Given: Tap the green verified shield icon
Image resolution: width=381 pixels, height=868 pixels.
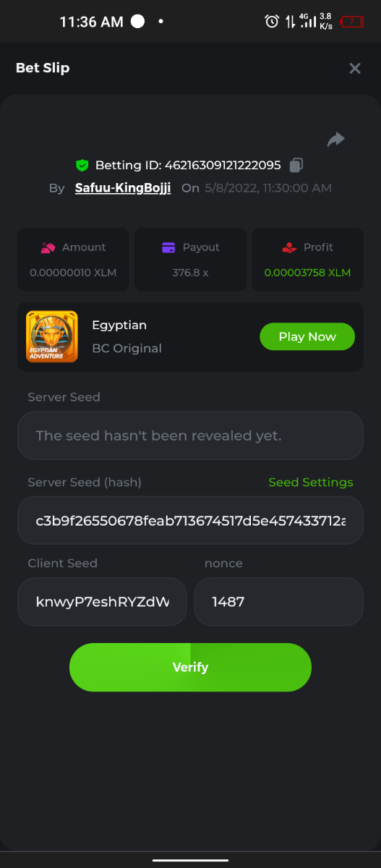Looking at the screenshot, I should click(82, 165).
